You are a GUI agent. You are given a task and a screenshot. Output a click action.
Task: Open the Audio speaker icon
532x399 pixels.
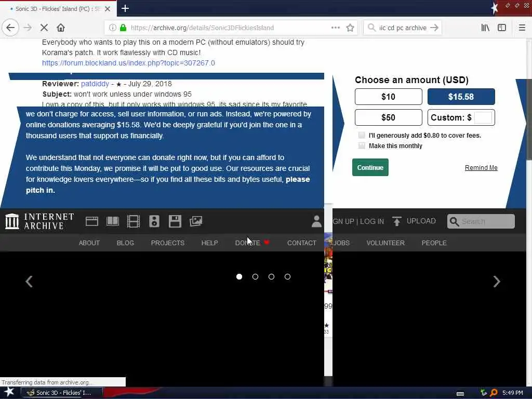coord(154,221)
